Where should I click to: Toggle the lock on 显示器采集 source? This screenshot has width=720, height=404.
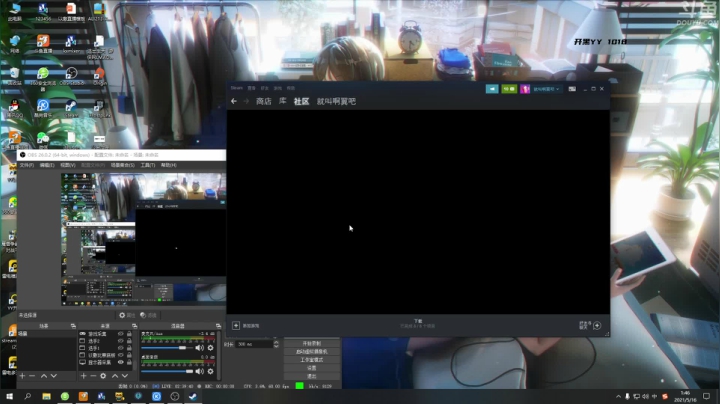129,362
